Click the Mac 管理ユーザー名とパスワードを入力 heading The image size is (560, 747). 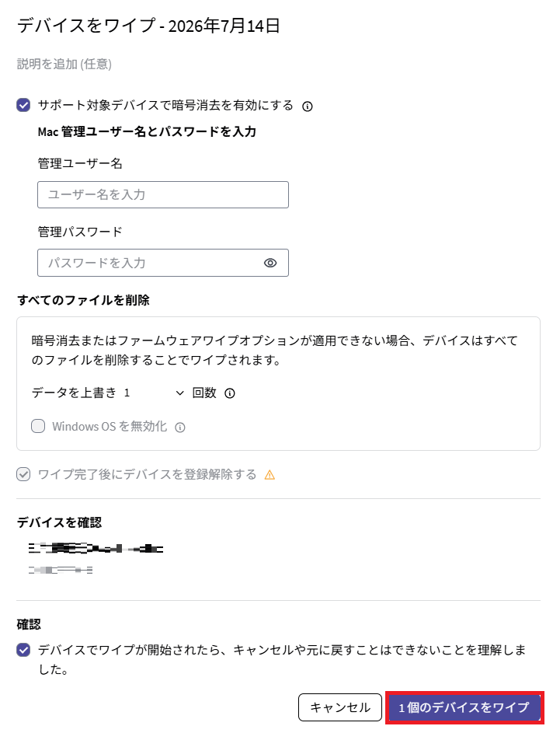click(147, 132)
